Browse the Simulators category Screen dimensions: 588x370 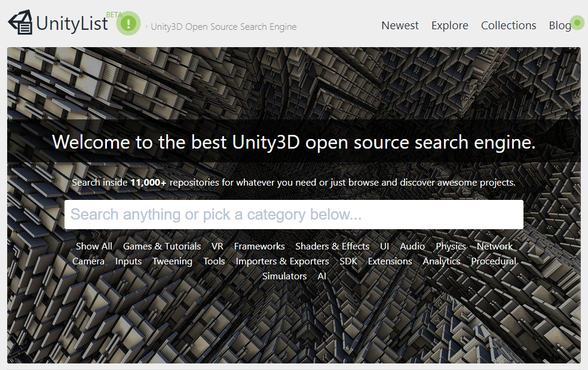pos(284,276)
